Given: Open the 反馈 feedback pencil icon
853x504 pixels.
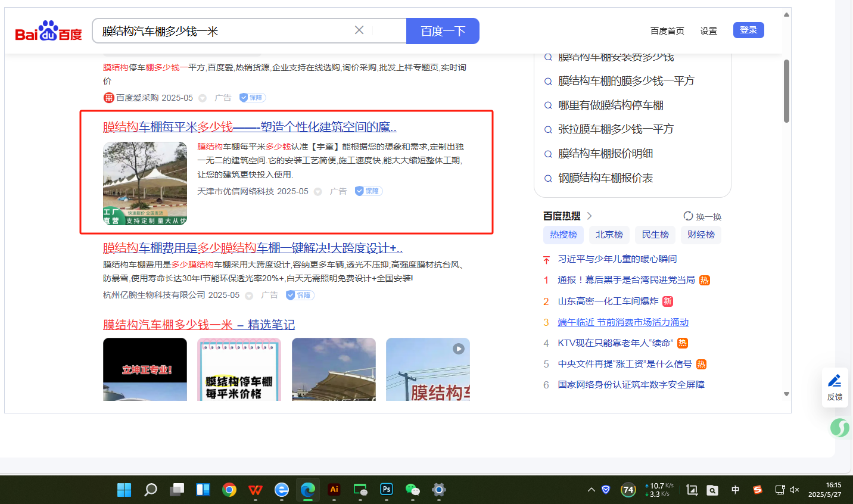Looking at the screenshot, I should click(x=835, y=381).
